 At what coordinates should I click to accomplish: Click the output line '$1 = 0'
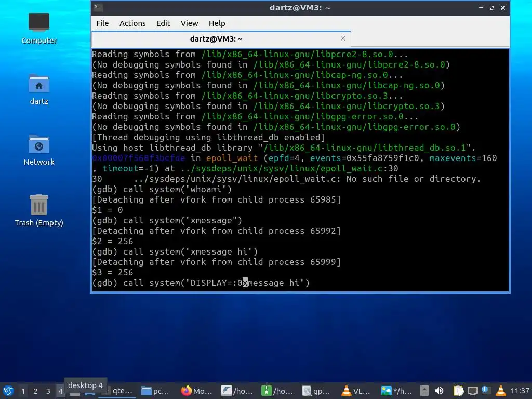tap(107, 210)
